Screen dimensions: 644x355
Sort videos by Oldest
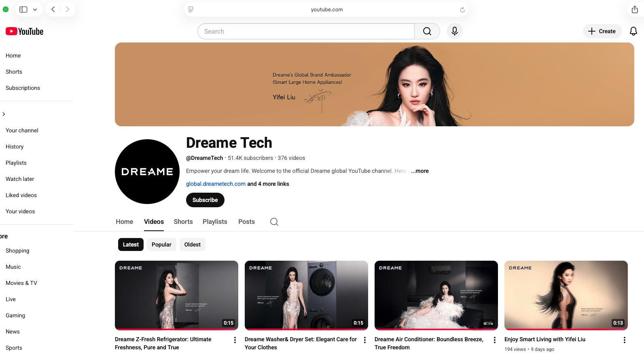coord(193,244)
